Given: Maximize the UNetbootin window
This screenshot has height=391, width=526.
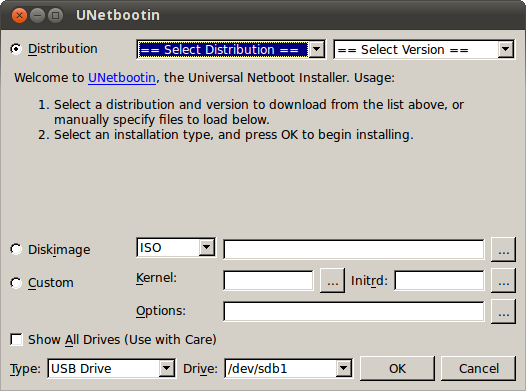Looking at the screenshot, I should click(x=55, y=15).
